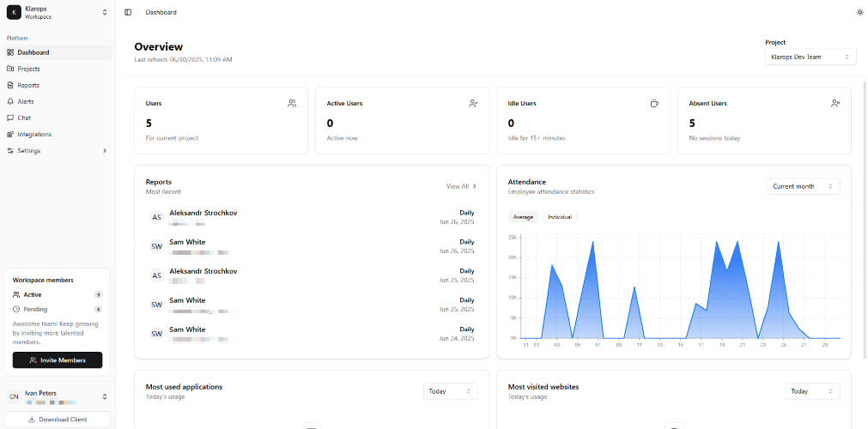Click the Dashboard grid icon in sidebar
Viewport: 868px width, 429px height.
coord(10,52)
